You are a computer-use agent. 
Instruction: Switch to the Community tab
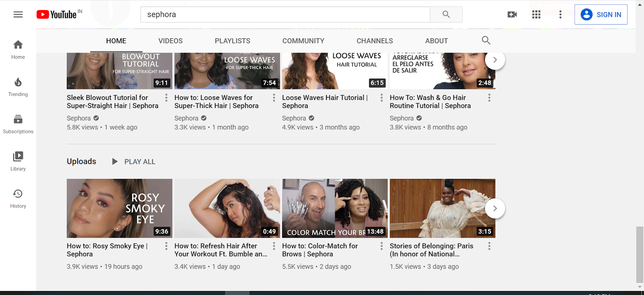tap(303, 41)
